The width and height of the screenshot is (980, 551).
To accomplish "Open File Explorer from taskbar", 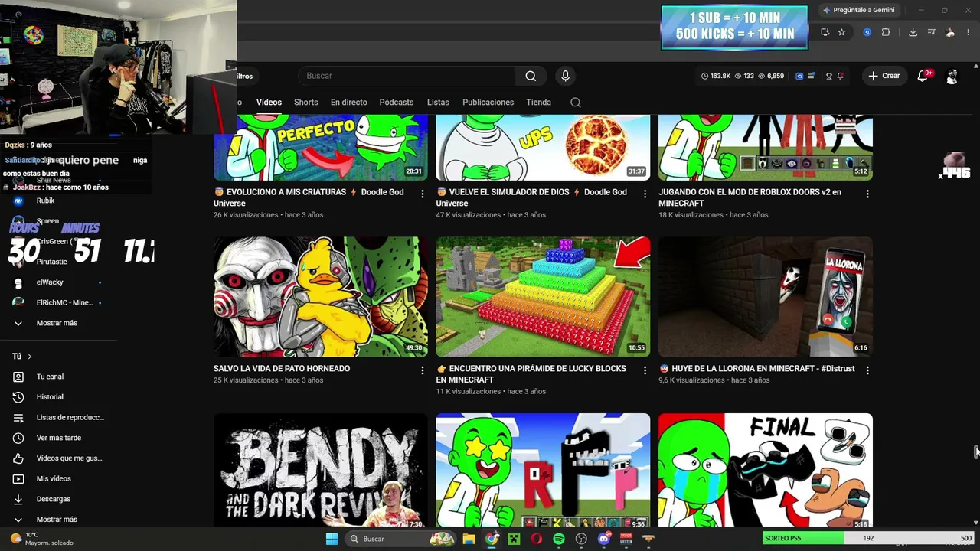I will click(x=469, y=539).
